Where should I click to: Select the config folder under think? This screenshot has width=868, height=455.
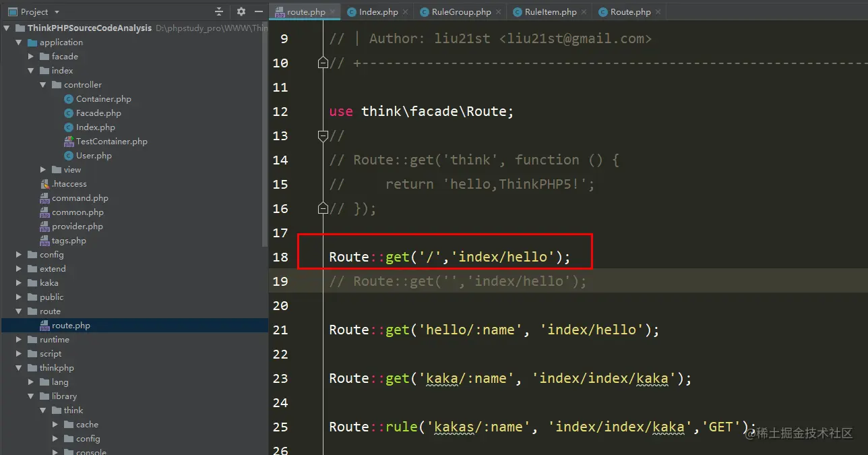[88, 439]
